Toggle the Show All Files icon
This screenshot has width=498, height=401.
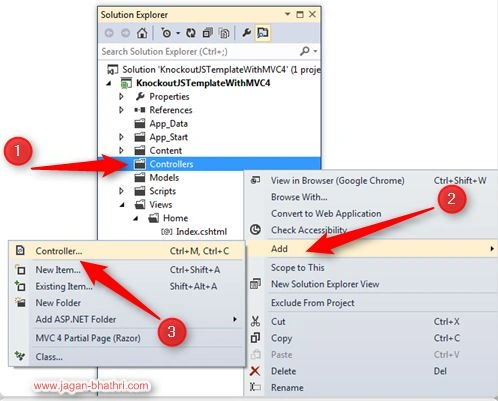tap(224, 33)
